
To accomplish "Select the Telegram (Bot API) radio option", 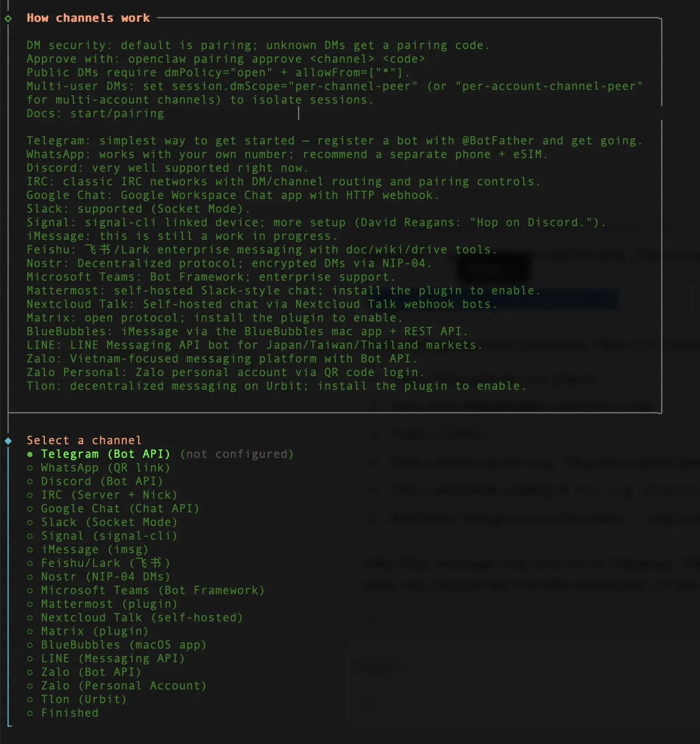I will (105, 454).
